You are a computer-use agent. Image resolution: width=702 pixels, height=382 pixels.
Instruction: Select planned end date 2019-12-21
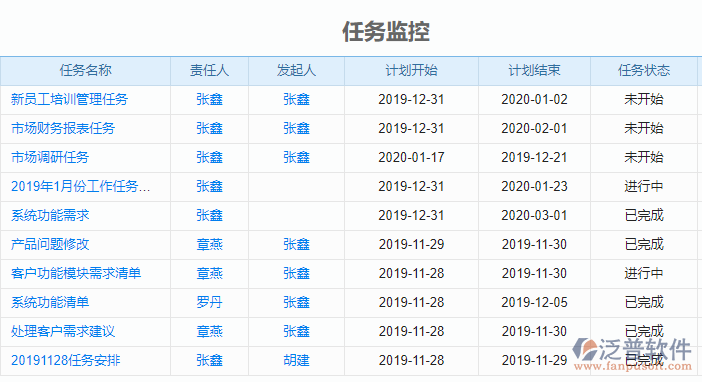[535, 158]
